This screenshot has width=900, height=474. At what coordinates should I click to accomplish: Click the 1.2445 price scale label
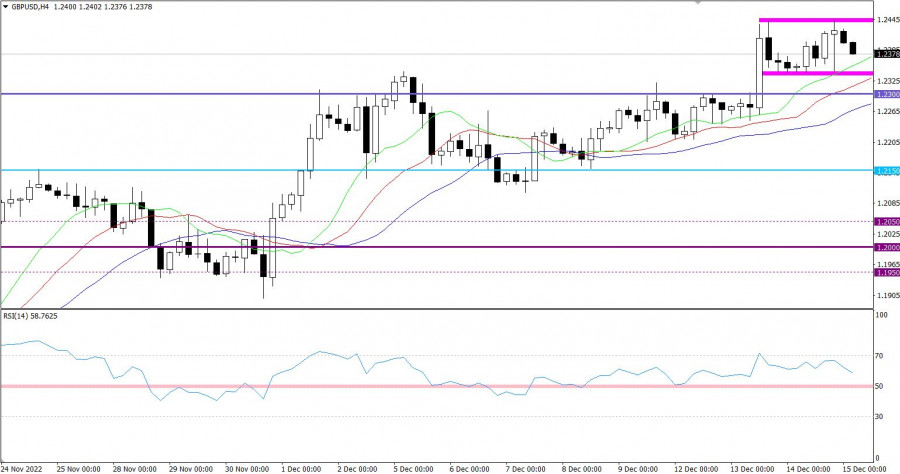pyautogui.click(x=886, y=20)
